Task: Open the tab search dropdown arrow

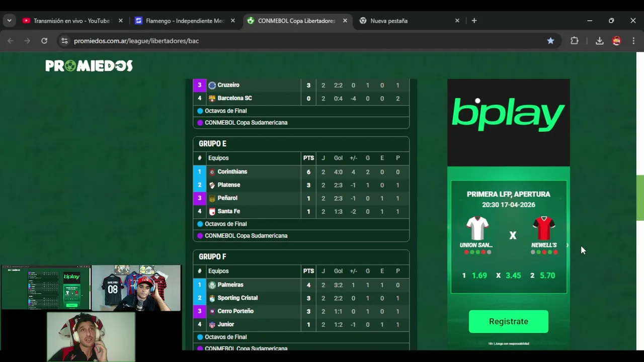Action: pyautogui.click(x=9, y=21)
